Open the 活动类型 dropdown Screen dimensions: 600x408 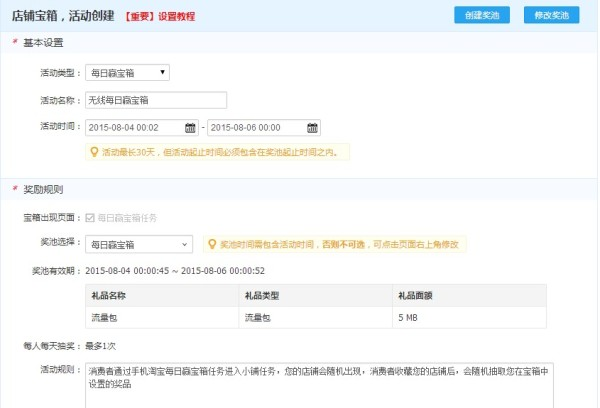(x=127, y=73)
